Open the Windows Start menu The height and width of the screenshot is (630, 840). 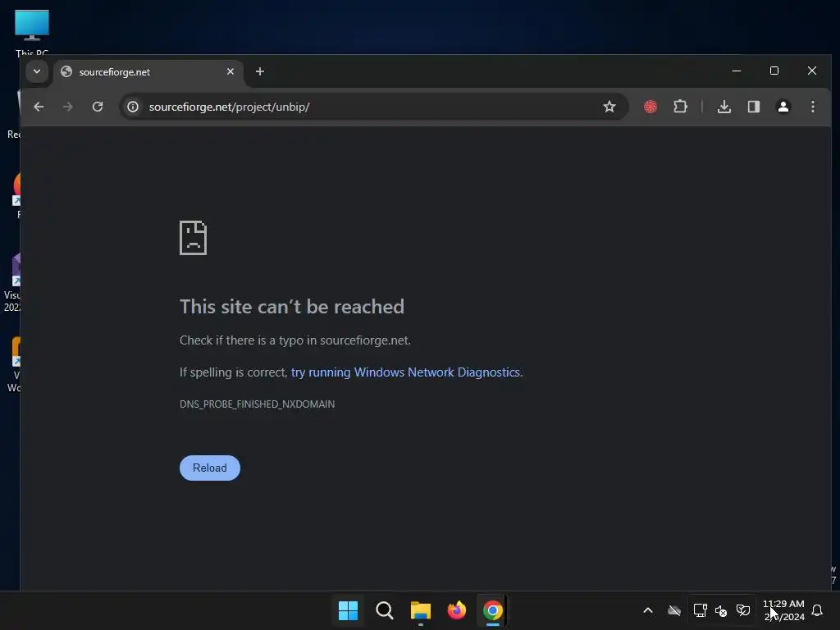pyautogui.click(x=348, y=610)
